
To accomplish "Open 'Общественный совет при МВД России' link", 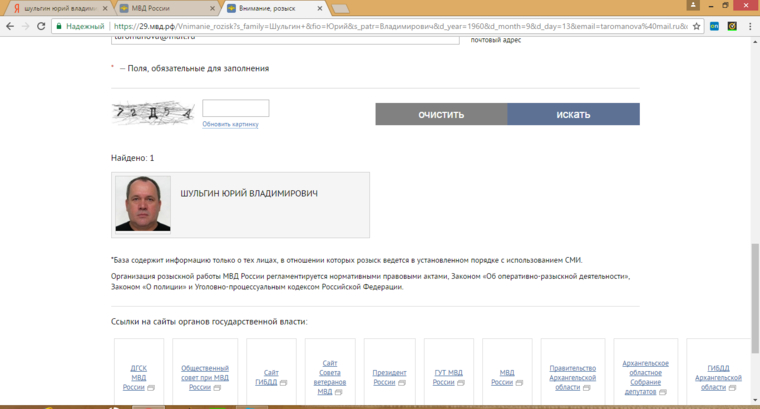I will [x=205, y=378].
